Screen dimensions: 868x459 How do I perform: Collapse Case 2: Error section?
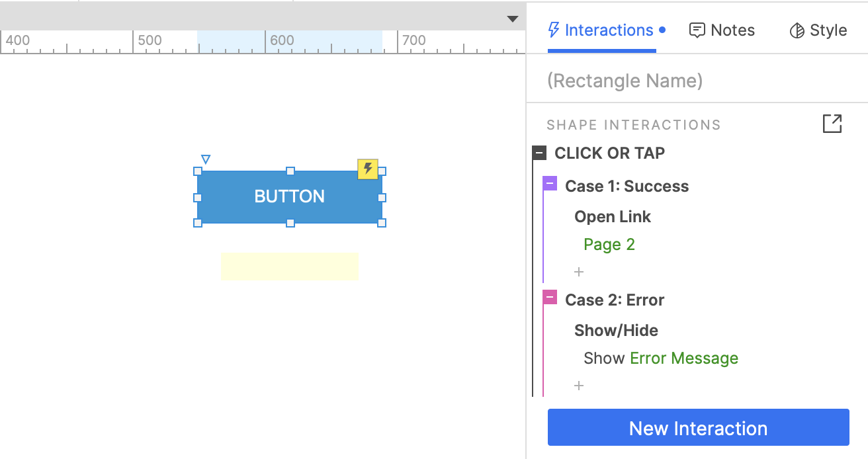click(550, 297)
